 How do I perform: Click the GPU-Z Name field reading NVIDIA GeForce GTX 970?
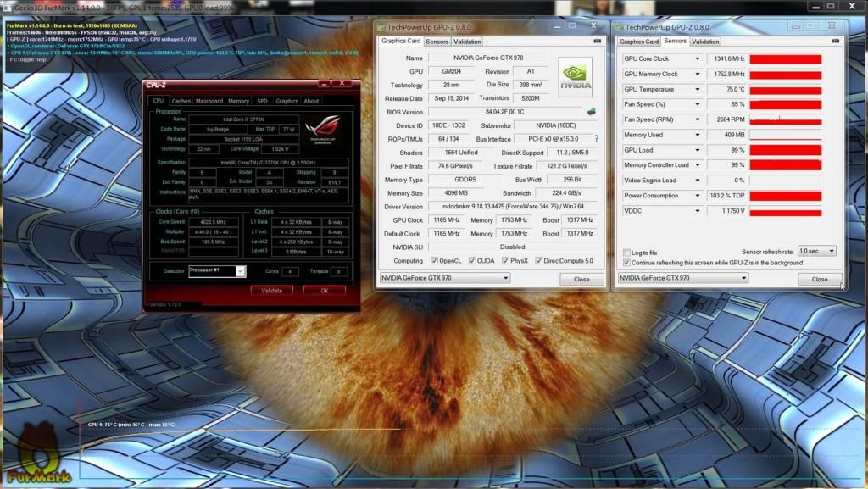click(487, 58)
